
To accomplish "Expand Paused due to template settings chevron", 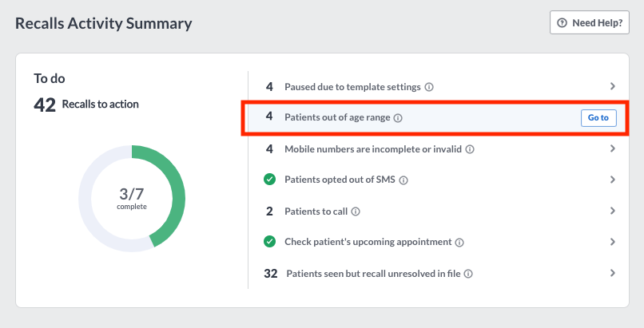I will (612, 86).
